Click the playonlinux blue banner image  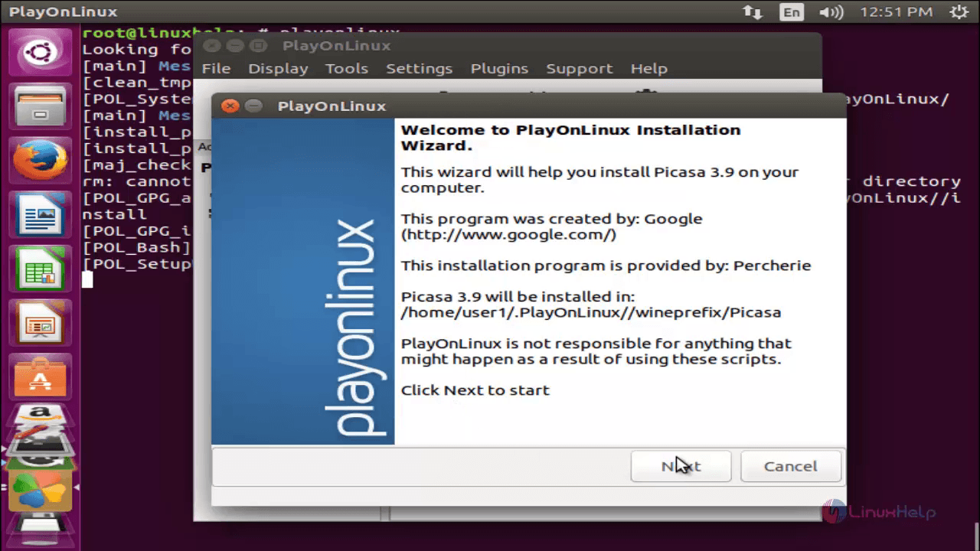(303, 282)
